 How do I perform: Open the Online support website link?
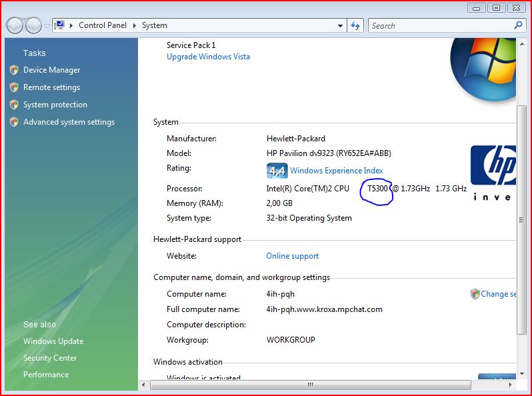pyautogui.click(x=292, y=256)
